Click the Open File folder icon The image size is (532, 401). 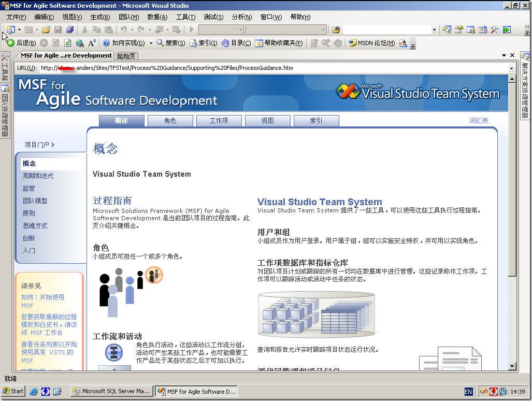[46, 30]
